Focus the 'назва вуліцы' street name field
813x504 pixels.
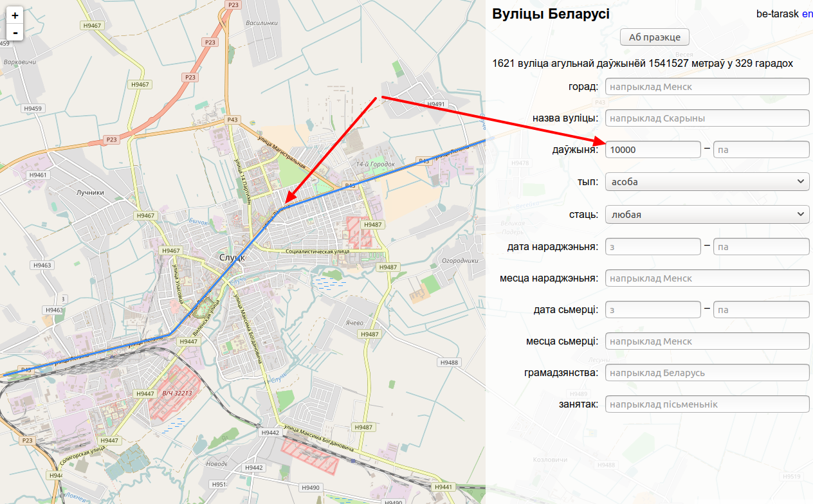tap(707, 118)
